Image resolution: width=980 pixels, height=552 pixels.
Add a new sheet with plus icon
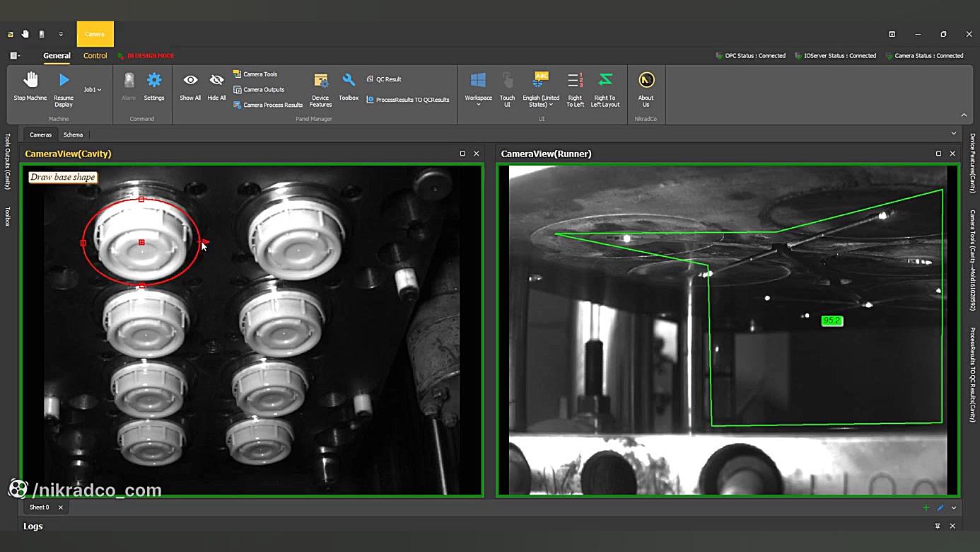(x=926, y=507)
